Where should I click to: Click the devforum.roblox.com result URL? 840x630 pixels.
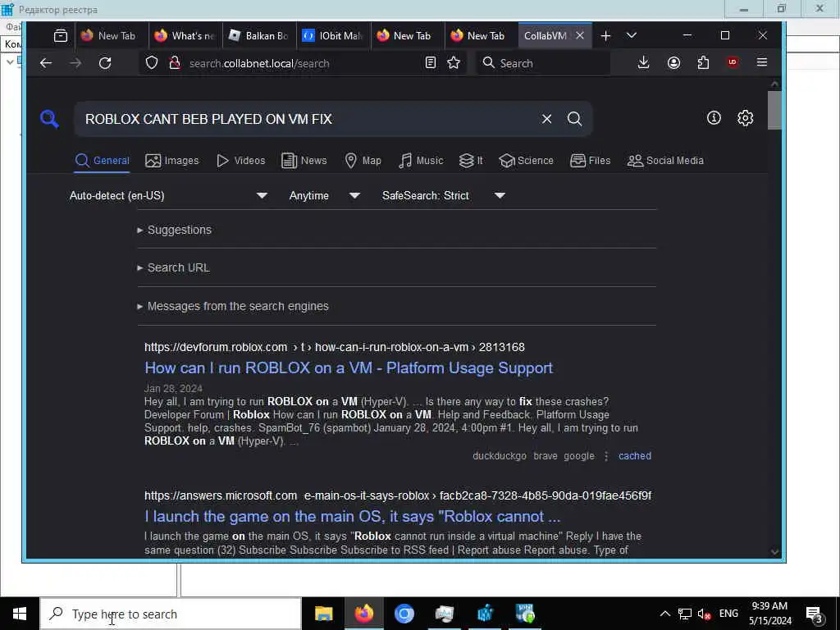tap(335, 347)
